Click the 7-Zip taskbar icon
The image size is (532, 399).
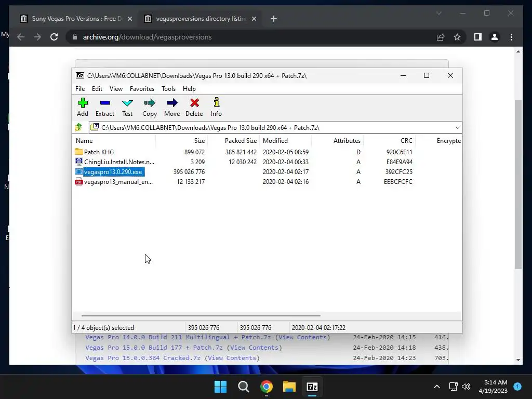click(x=312, y=387)
